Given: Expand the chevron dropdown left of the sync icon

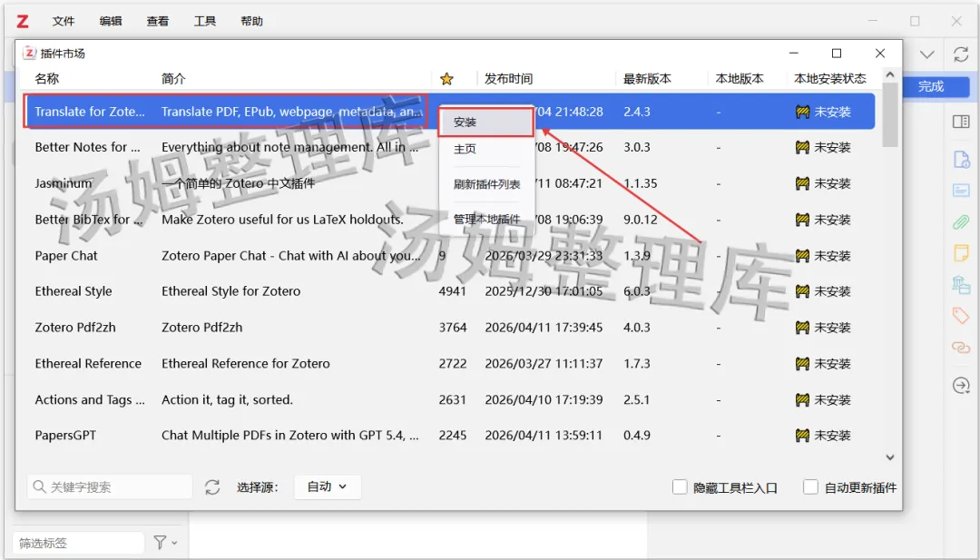Looking at the screenshot, I should point(926,54).
